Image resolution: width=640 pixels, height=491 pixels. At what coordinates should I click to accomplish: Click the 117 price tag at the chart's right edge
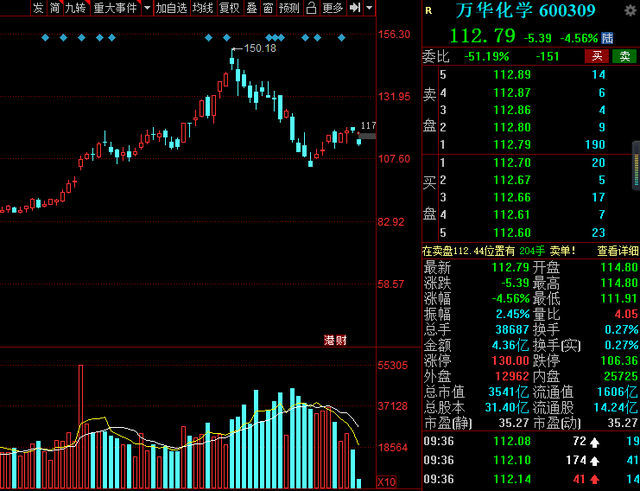coord(368,126)
